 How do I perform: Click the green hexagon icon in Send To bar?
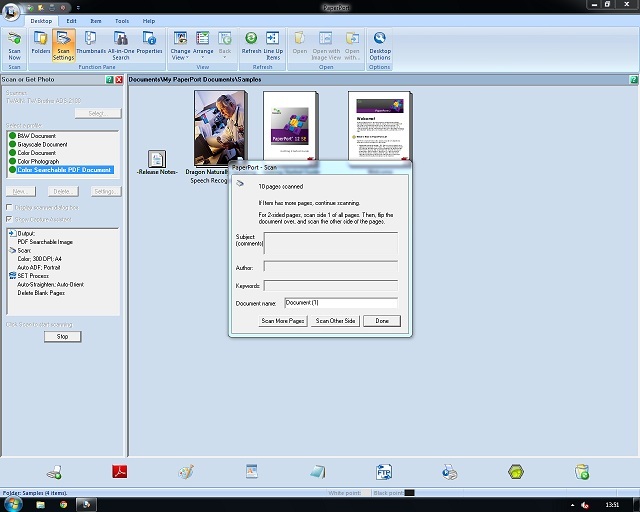516,472
